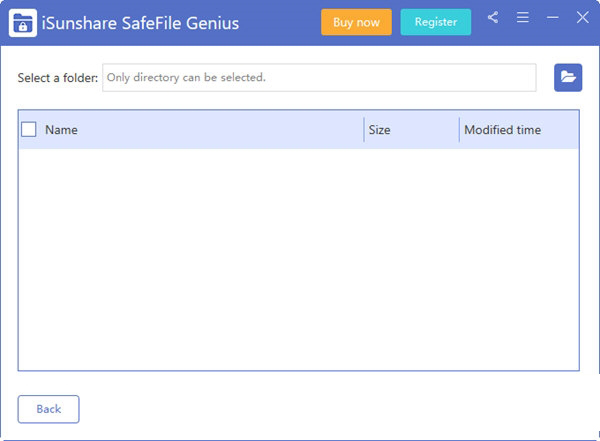600x441 pixels.
Task: Sort by the Size column header
Action: 379,130
